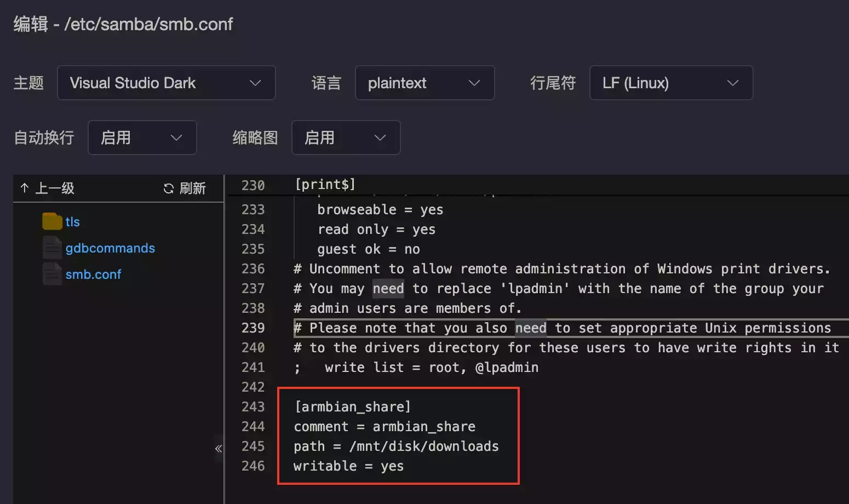The image size is (849, 504).
Task: Change the minimap enable setting
Action: [x=346, y=138]
